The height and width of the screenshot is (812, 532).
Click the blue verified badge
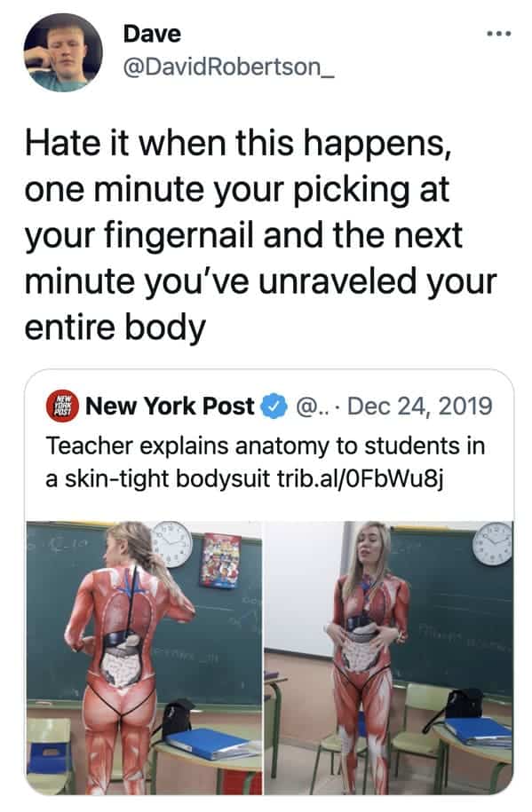pos(274,406)
